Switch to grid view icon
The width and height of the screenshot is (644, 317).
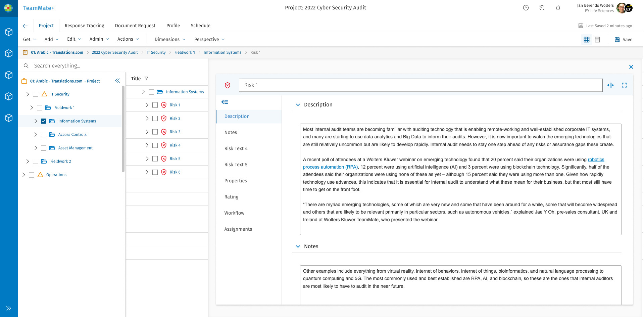pyautogui.click(x=586, y=40)
